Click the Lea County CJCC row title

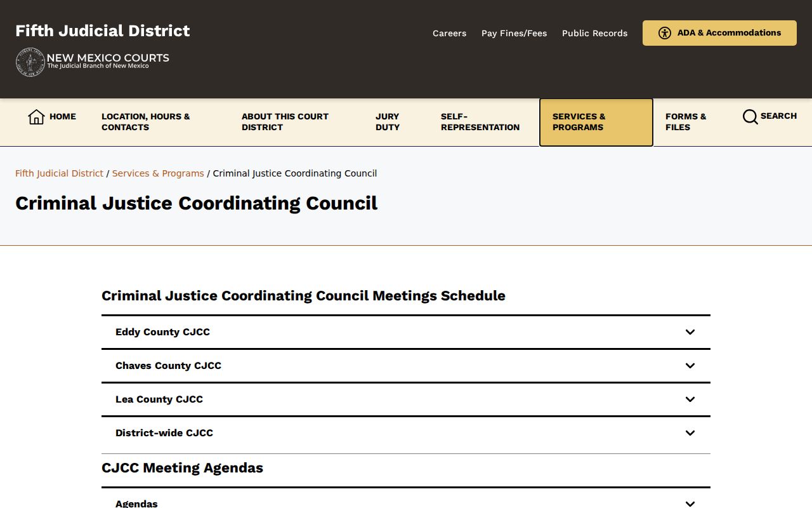pyautogui.click(x=159, y=399)
